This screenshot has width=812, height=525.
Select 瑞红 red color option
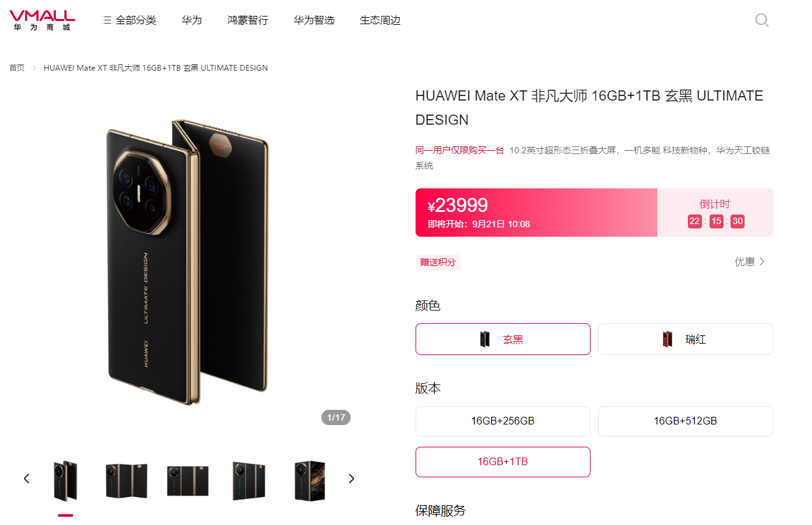tap(685, 339)
